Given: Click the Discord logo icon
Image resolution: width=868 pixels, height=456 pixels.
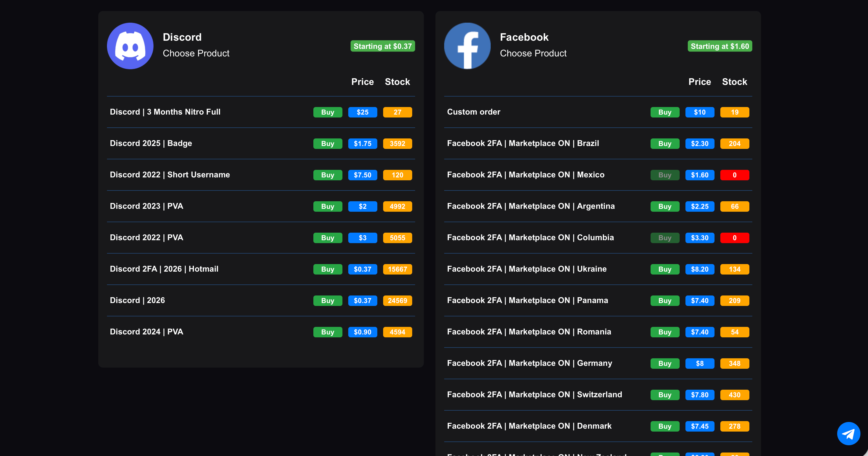Looking at the screenshot, I should (130, 46).
